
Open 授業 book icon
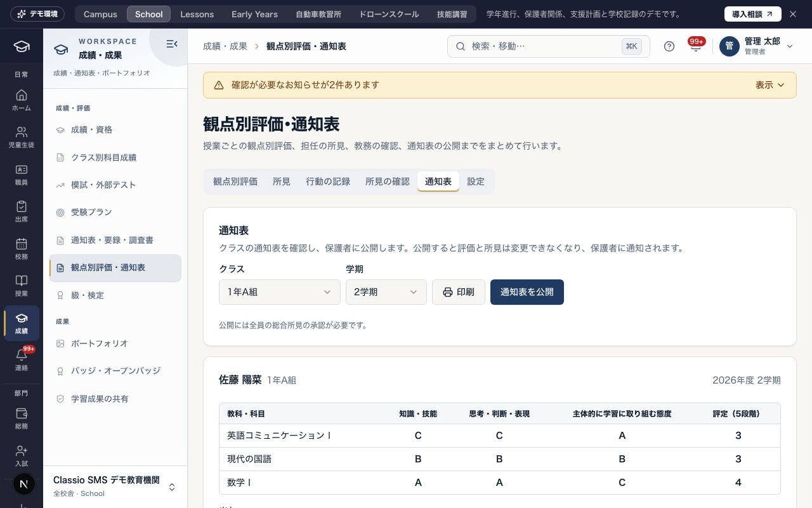pyautogui.click(x=22, y=286)
